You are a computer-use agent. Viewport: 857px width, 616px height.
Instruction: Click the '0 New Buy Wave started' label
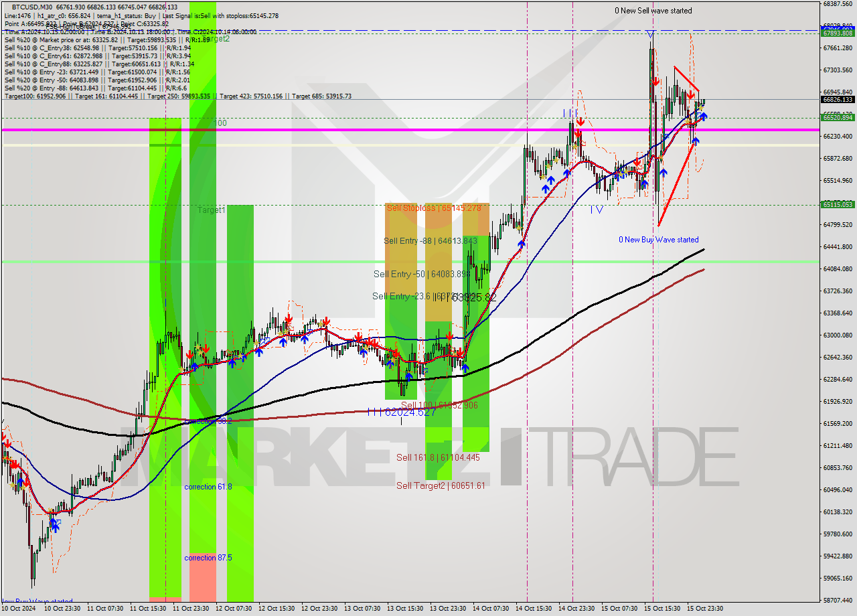[x=659, y=240]
